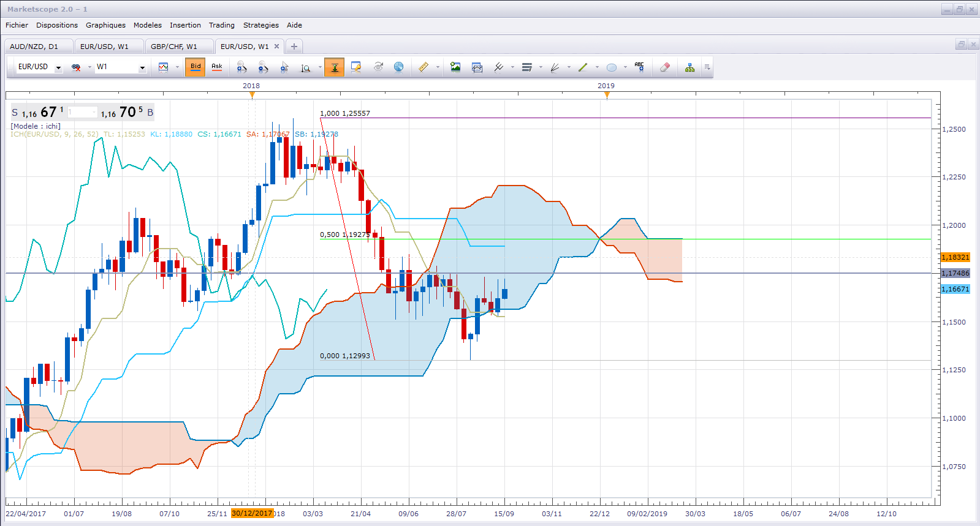Click the chart properties icon
980x526 pixels.
point(356,67)
